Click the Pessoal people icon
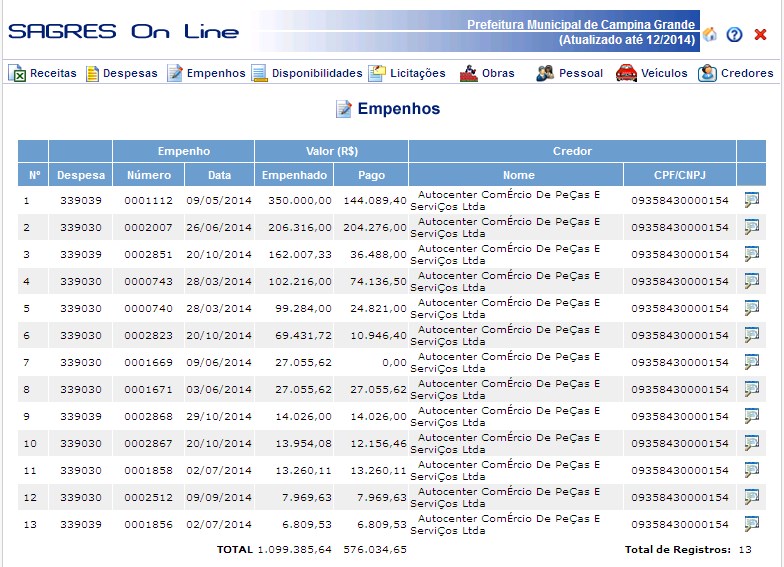 pyautogui.click(x=545, y=73)
